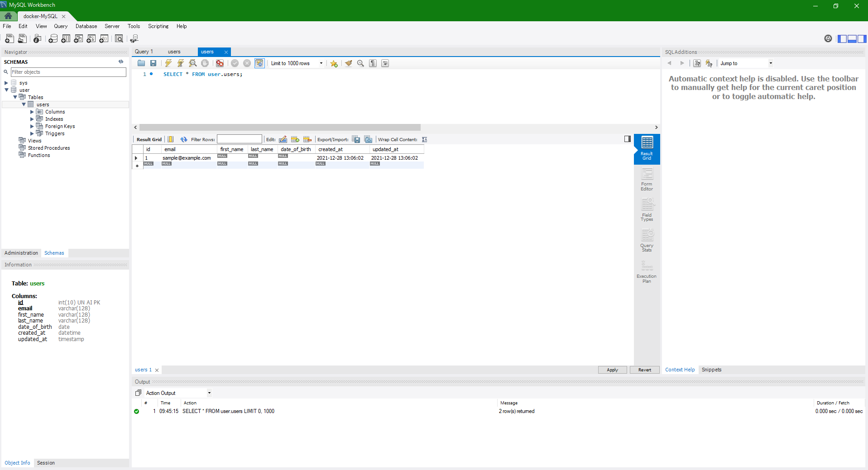Screen dimensions: 868x470
Task: Open the Server menu
Action: click(x=112, y=26)
